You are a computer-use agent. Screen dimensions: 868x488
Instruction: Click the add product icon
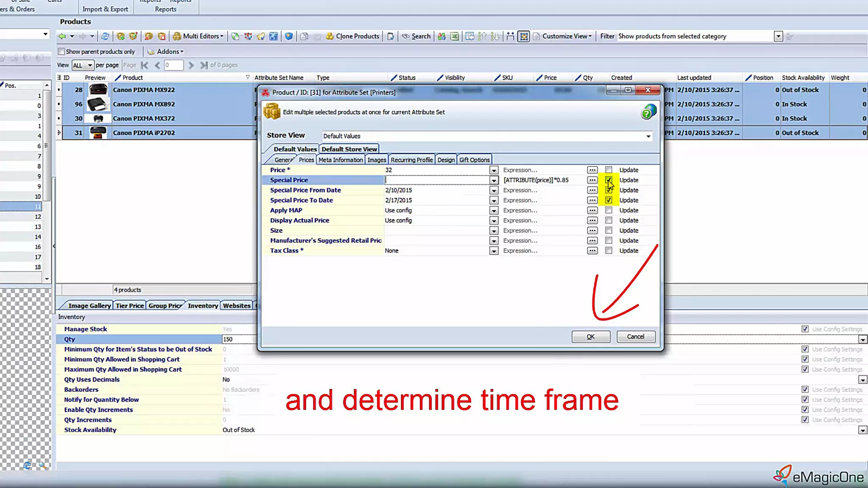click(x=121, y=36)
